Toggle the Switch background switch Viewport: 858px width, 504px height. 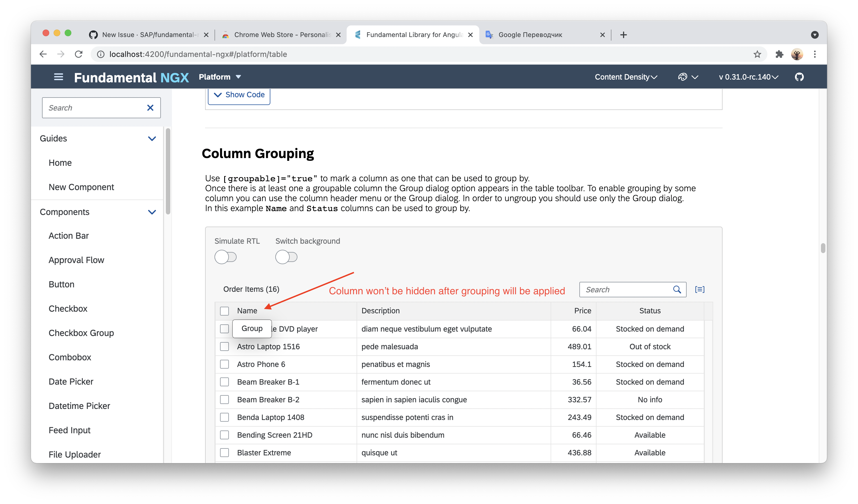click(x=286, y=257)
